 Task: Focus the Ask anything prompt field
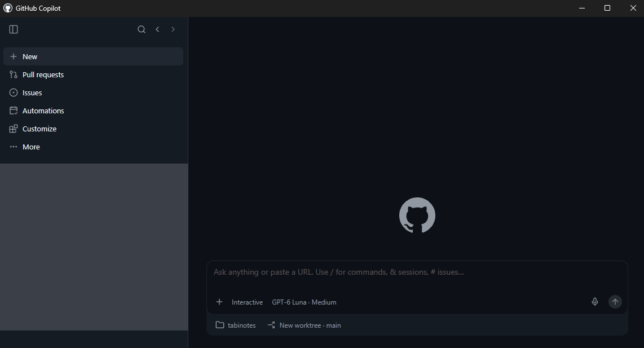click(x=417, y=276)
